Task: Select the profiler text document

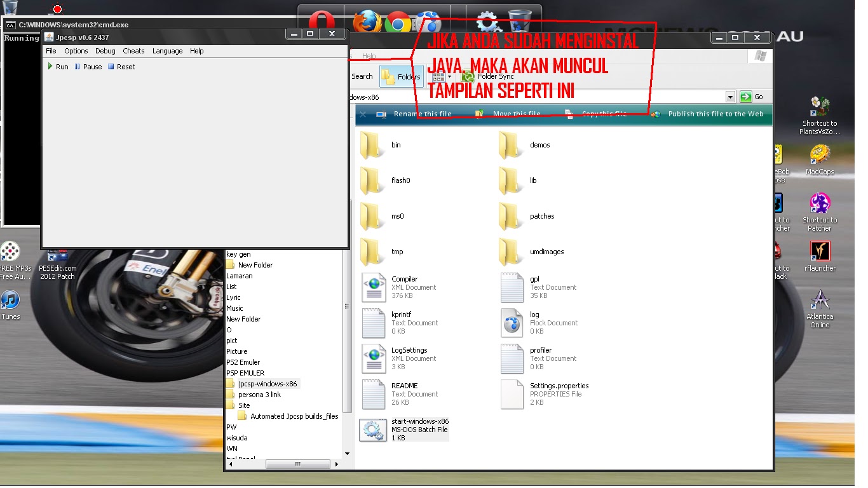Action: point(539,358)
